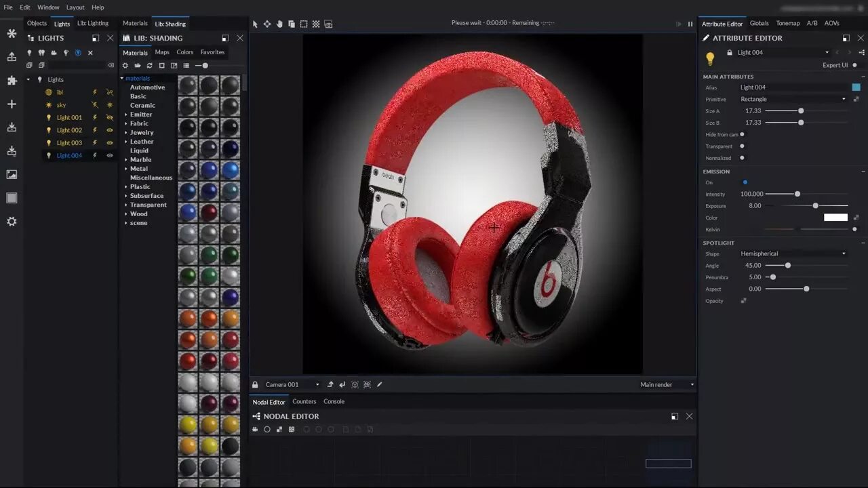
Task: Click the asterisk icon in left sidebar
Action: [12, 33]
